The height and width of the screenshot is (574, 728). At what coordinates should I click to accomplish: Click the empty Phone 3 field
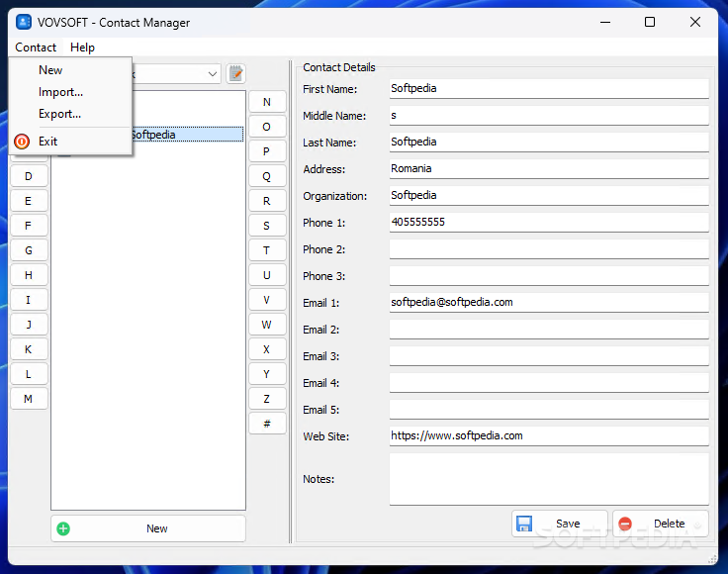coord(549,275)
